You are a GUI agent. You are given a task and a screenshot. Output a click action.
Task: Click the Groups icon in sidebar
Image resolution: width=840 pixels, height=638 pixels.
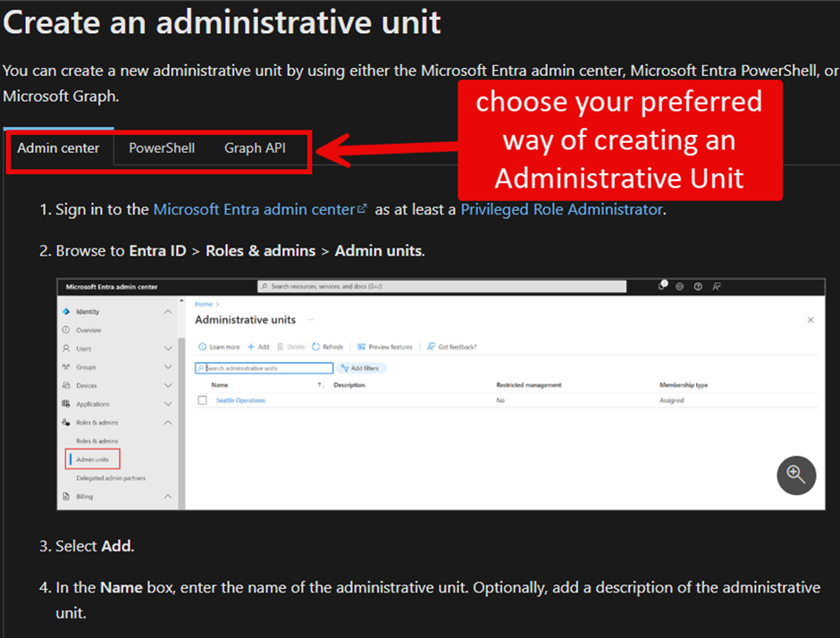66,367
